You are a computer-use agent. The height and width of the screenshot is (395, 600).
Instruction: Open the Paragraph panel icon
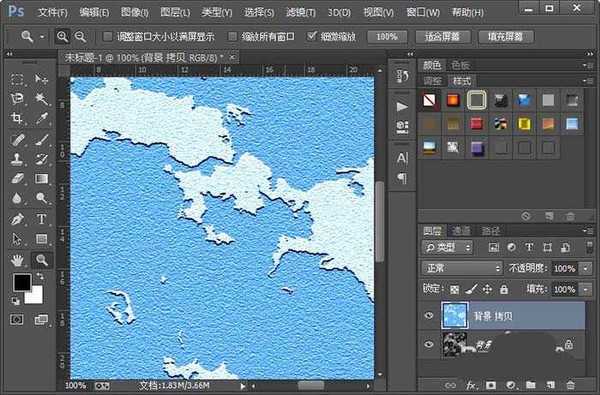pos(402,178)
